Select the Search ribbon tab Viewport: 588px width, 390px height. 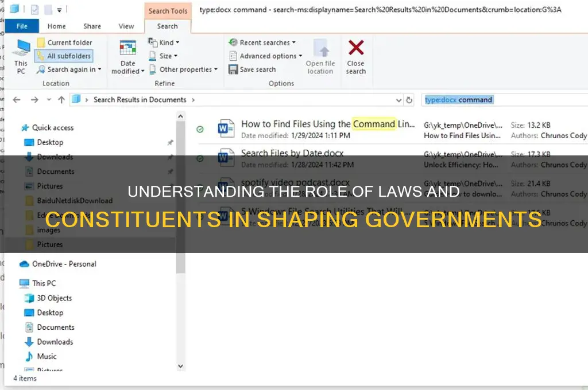[168, 26]
